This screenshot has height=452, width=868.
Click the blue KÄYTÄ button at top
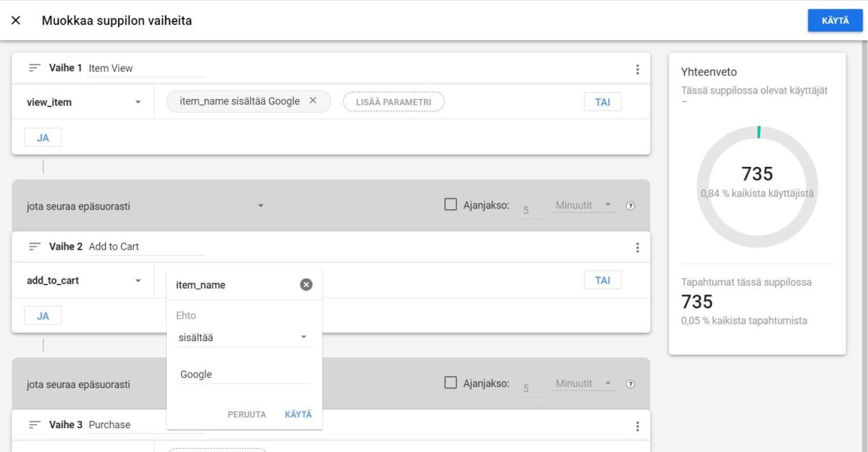point(835,20)
